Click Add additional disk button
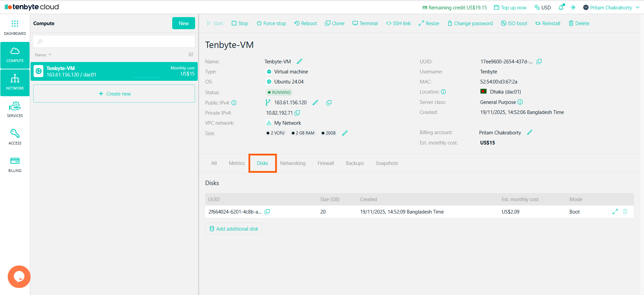The width and height of the screenshot is (644, 295). click(234, 229)
